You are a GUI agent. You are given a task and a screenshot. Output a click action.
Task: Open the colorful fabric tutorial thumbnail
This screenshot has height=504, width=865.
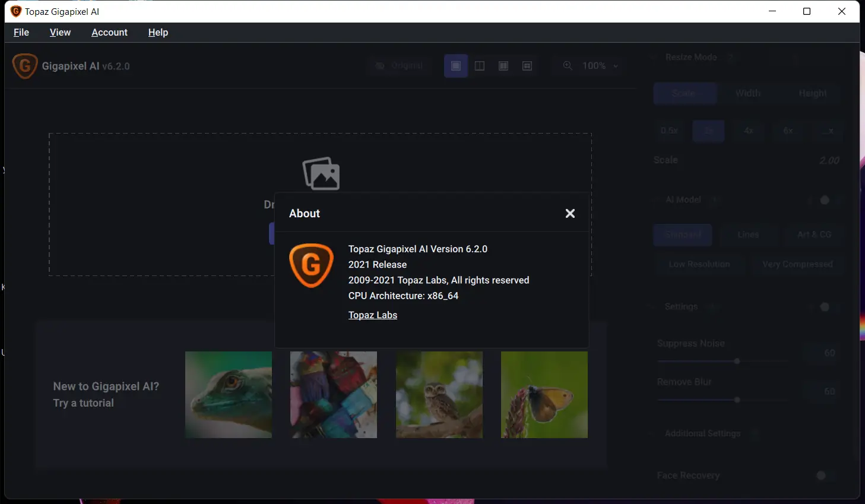(x=334, y=395)
